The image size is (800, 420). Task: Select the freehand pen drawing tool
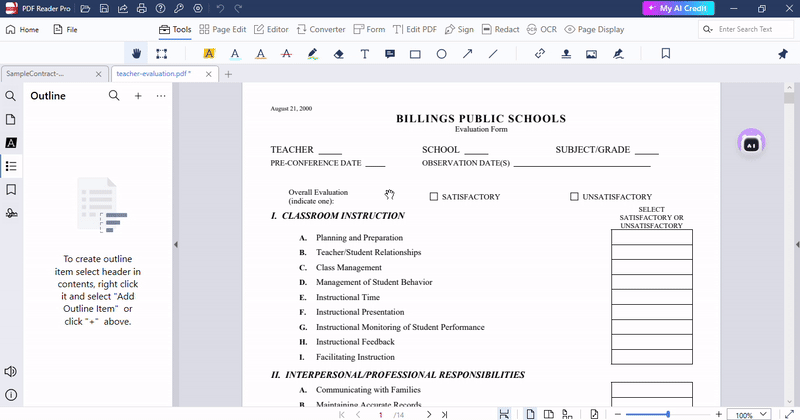point(313,54)
